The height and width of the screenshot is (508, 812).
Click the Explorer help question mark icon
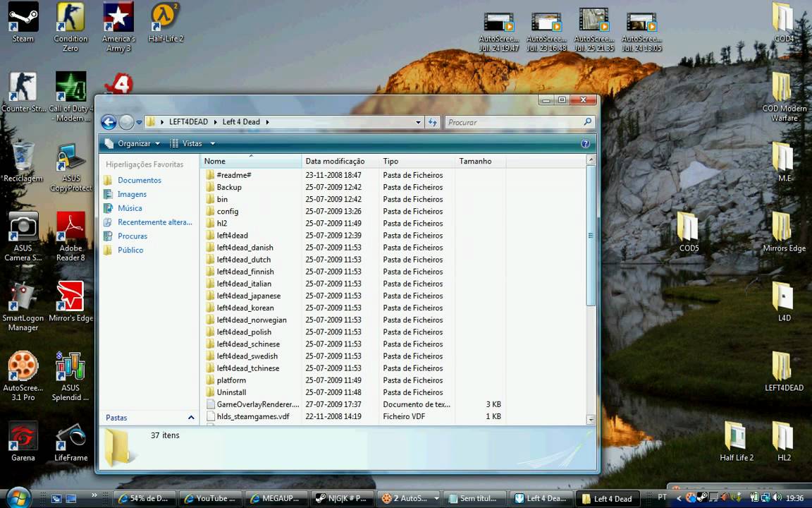585,144
